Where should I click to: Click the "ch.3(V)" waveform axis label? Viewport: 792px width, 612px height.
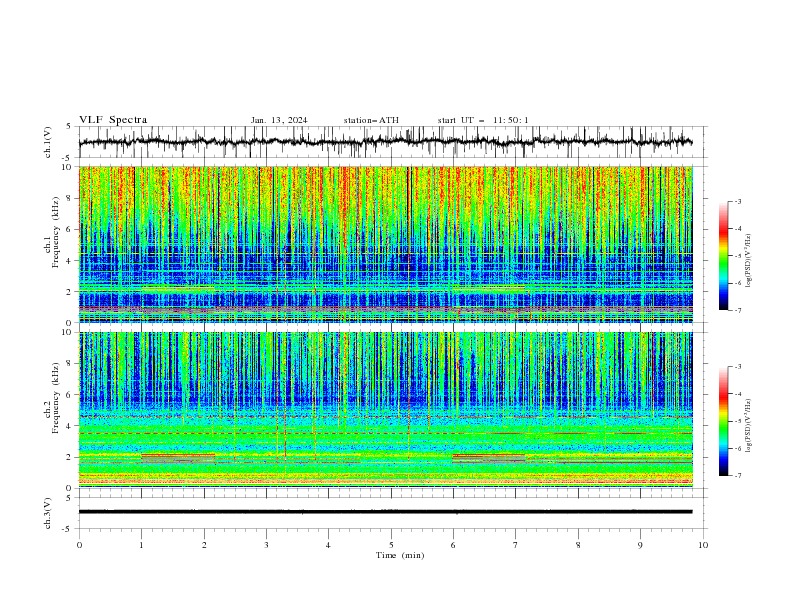[48, 513]
